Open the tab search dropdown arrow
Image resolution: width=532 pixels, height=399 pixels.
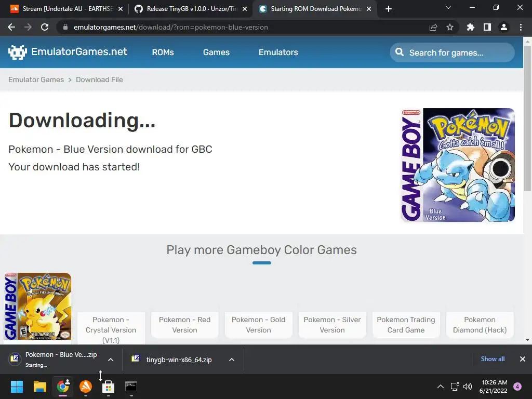coord(448,7)
